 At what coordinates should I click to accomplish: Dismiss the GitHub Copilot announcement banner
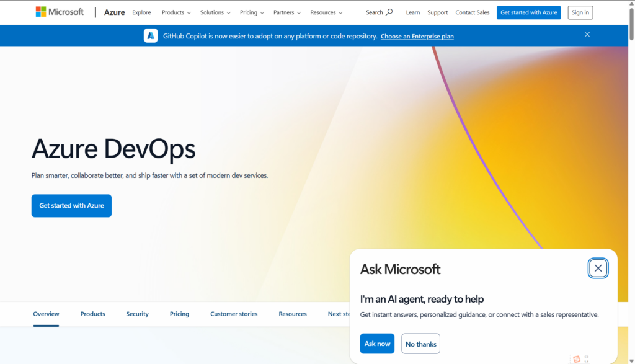587,35
